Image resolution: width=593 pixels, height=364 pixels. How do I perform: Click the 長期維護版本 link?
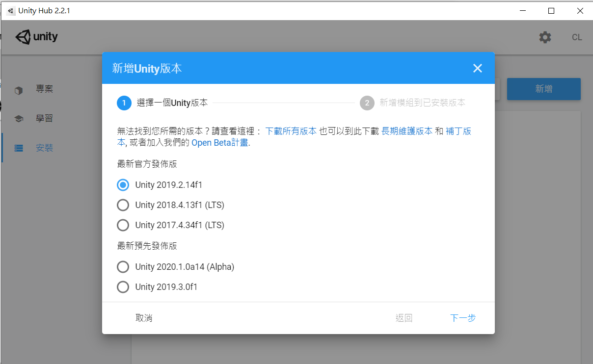(407, 131)
